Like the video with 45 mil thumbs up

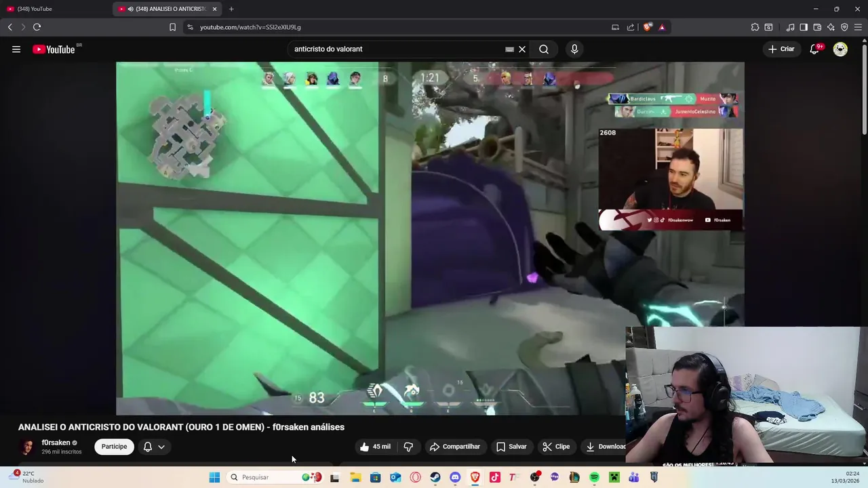[375, 447]
